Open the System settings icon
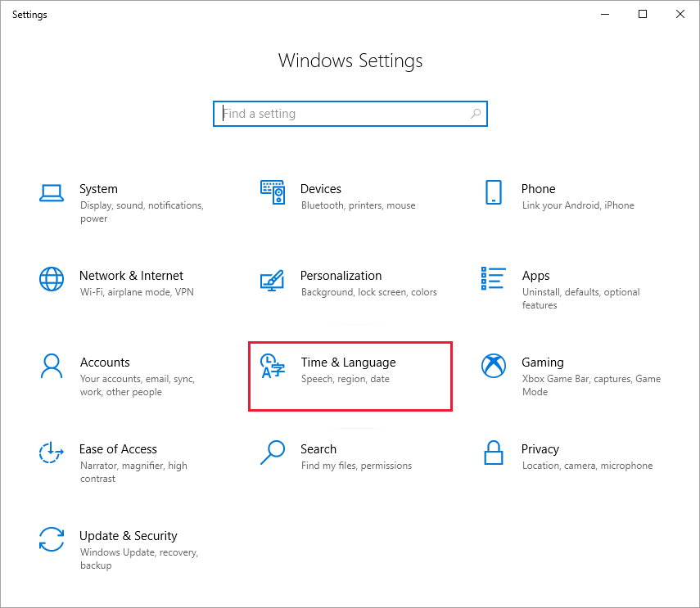This screenshot has width=700, height=608. pyautogui.click(x=52, y=194)
